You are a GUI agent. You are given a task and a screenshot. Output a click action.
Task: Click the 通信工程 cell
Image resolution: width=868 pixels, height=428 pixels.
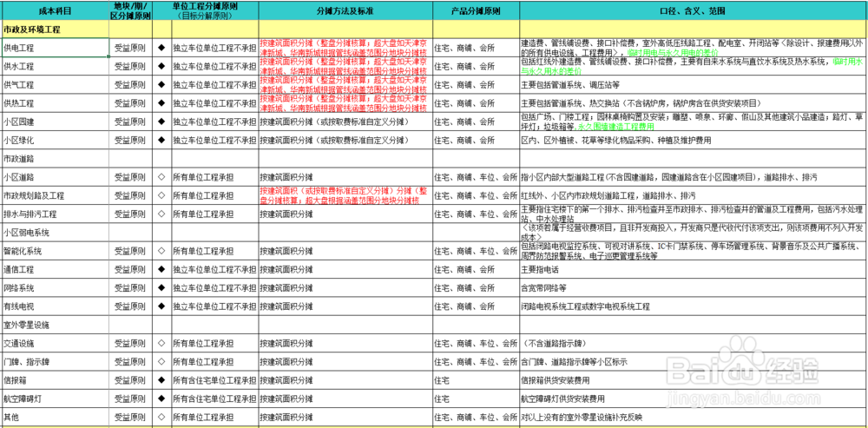coord(54,270)
